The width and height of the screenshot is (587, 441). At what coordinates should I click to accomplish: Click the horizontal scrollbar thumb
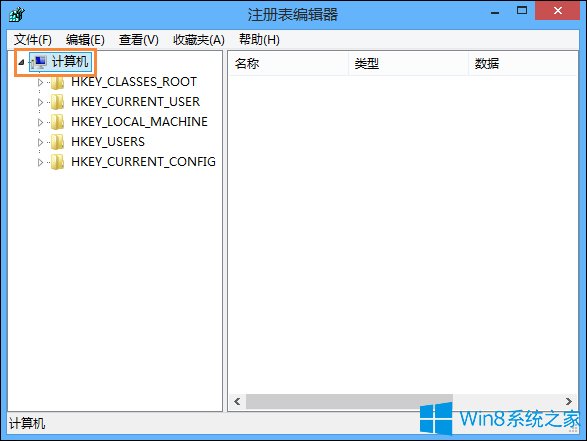349,401
